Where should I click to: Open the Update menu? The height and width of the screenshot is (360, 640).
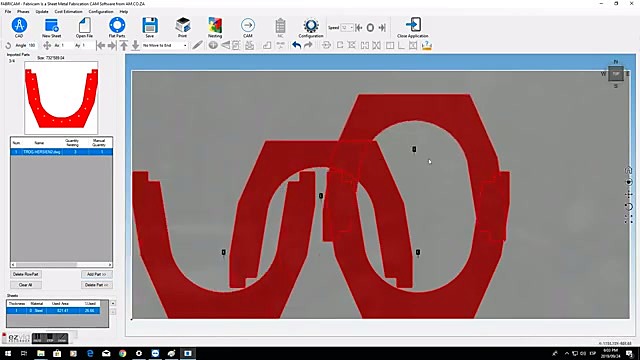42,11
